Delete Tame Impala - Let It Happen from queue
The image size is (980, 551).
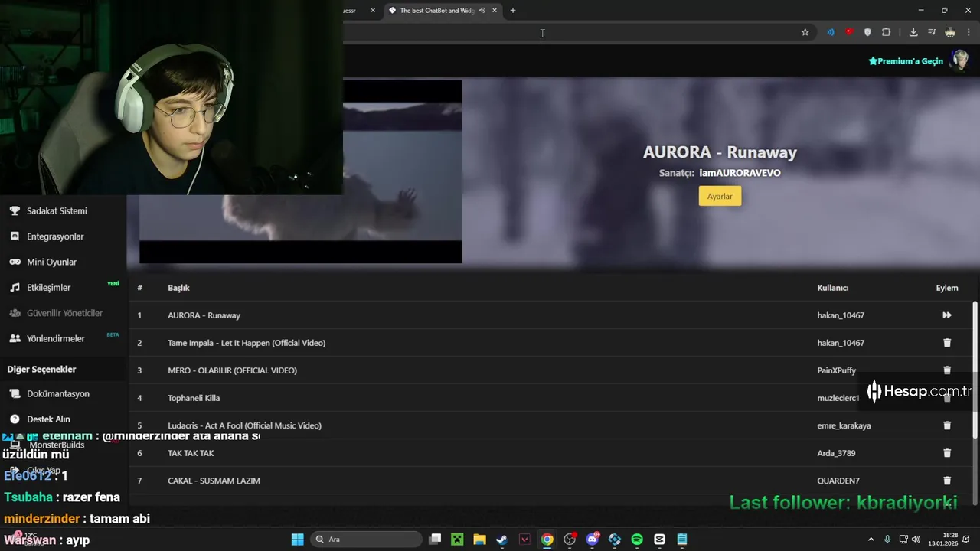click(x=947, y=343)
